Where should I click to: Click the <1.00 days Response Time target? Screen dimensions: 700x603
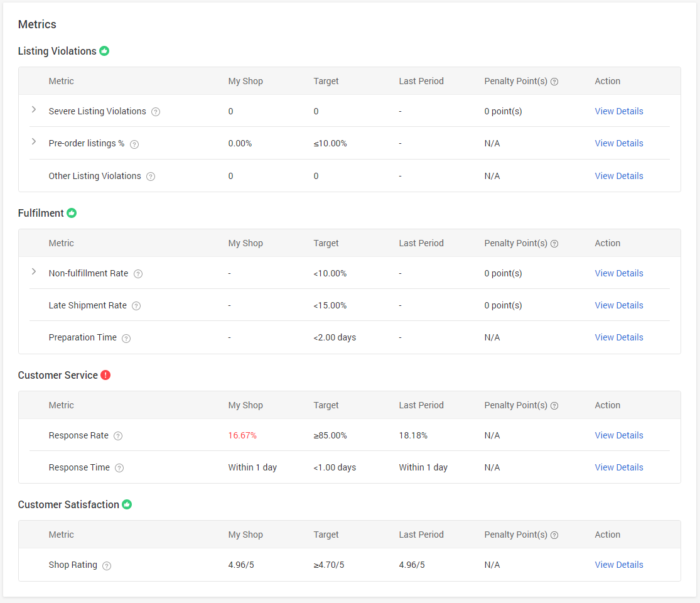pyautogui.click(x=335, y=468)
